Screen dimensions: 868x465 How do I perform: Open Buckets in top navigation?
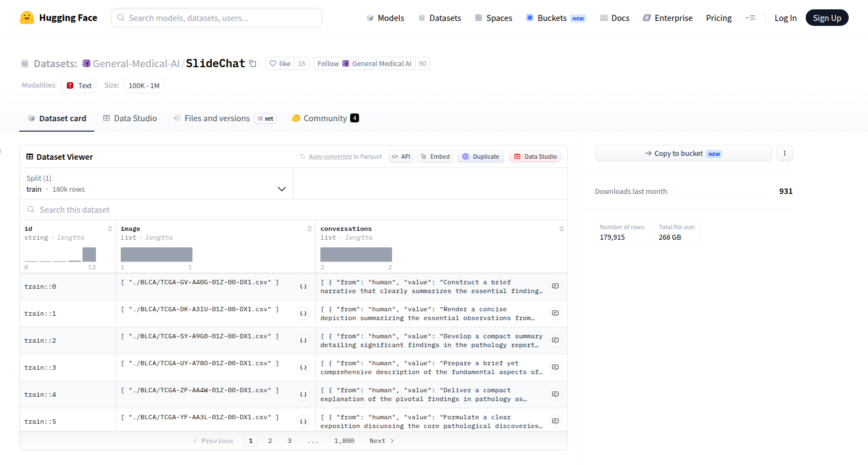[x=556, y=18]
